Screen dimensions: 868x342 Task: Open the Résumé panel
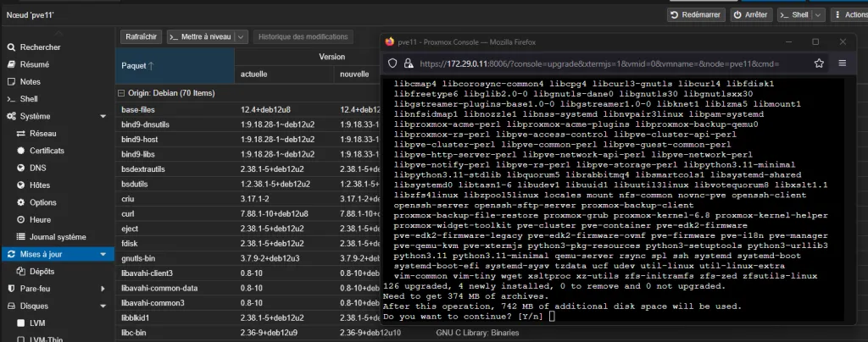[34, 64]
